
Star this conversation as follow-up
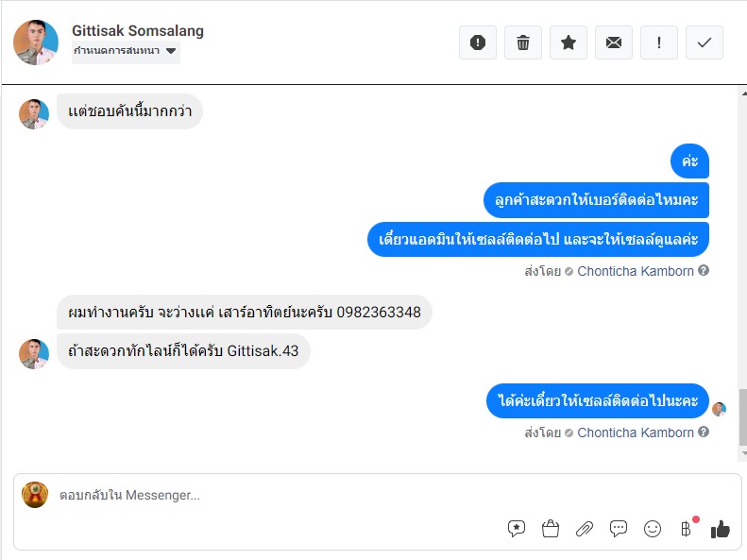point(569,42)
